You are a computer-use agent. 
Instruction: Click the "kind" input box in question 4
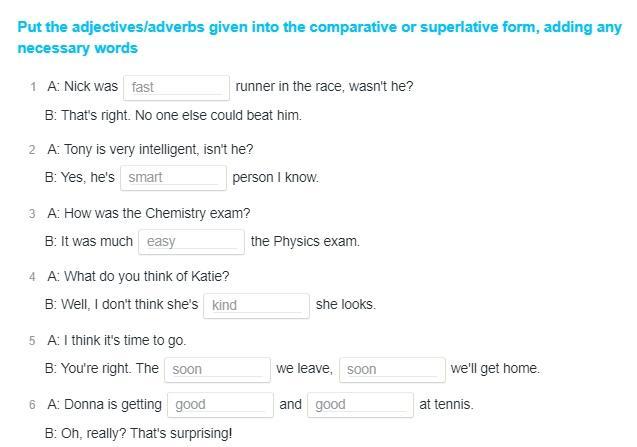click(x=256, y=305)
